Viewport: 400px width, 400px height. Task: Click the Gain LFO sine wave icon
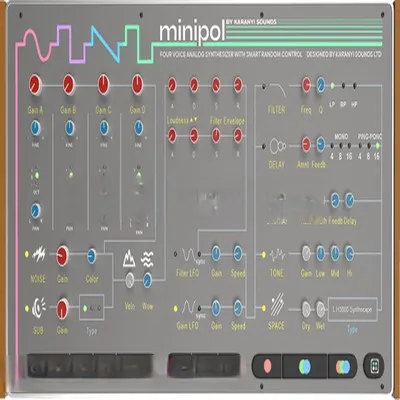(x=189, y=307)
